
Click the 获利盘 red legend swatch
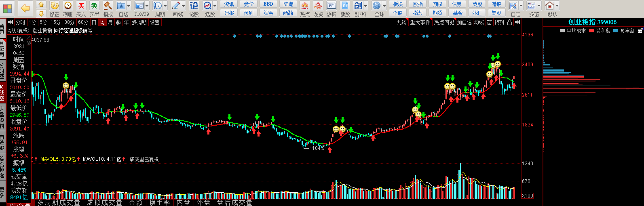(592, 31)
